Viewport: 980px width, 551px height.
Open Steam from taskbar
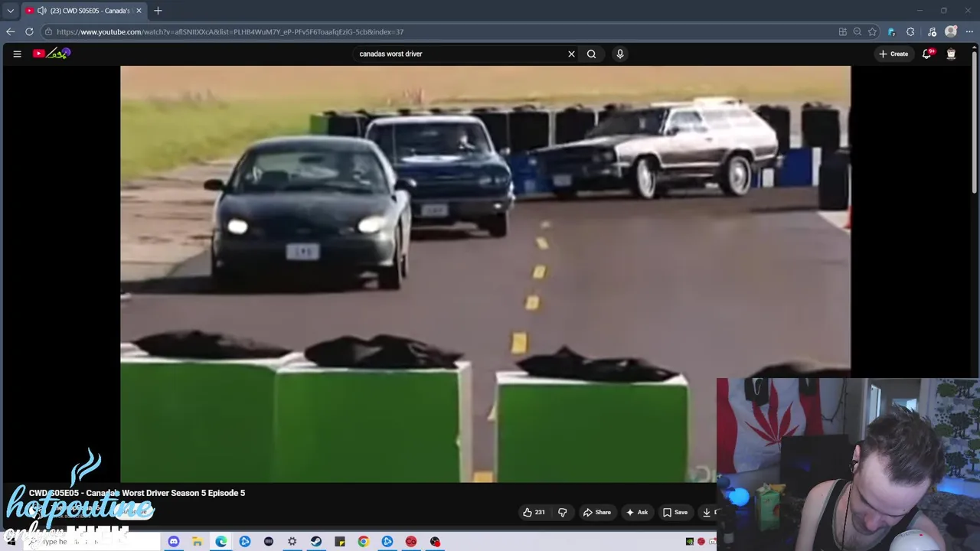click(315, 542)
